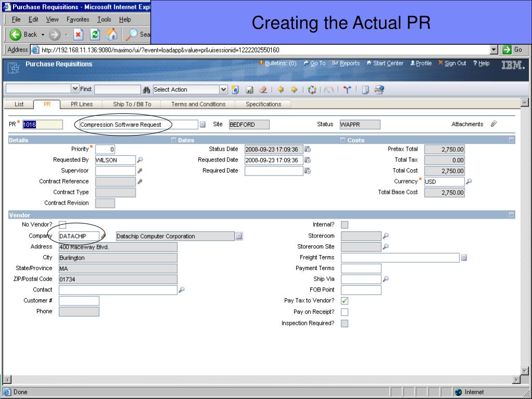Go to Next Record arrow icon
The image size is (532, 399).
[x=294, y=89]
